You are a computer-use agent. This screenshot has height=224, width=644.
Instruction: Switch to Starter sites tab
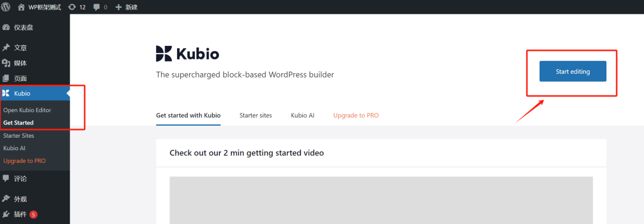click(255, 116)
